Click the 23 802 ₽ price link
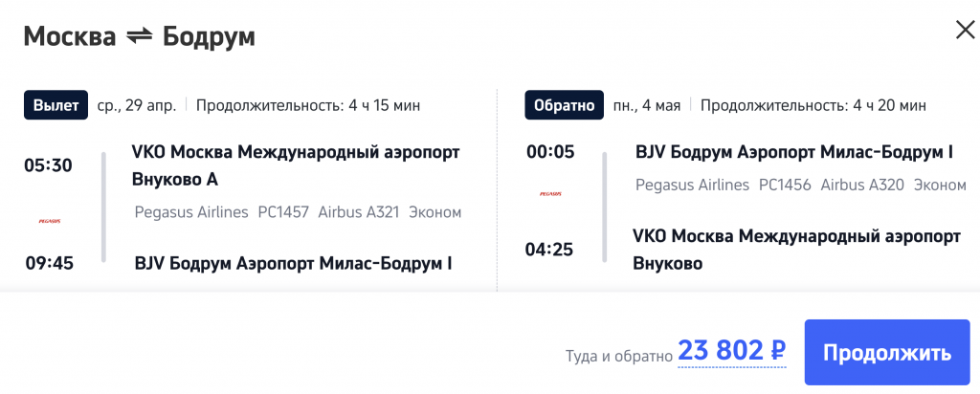Viewport: 980px width, 394px height. pyautogui.click(x=732, y=352)
